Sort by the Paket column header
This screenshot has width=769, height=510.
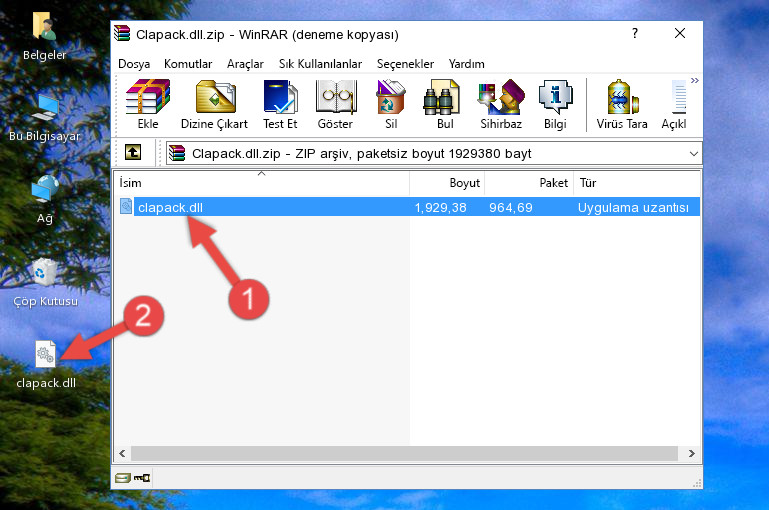click(529, 183)
